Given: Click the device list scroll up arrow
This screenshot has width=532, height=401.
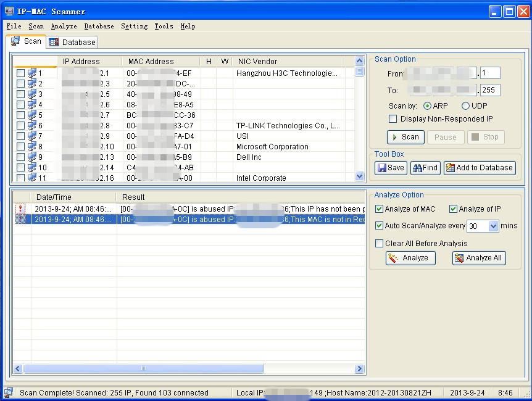Looking at the screenshot, I should pyautogui.click(x=359, y=61).
